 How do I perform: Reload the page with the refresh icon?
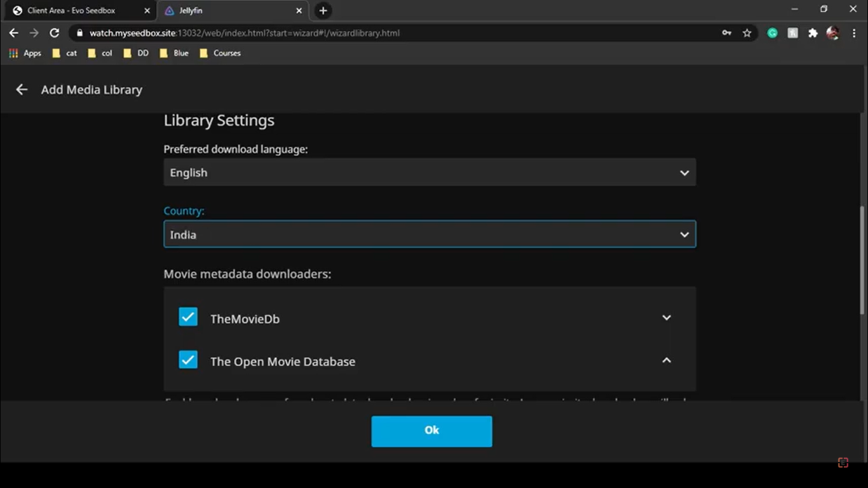pos(54,32)
